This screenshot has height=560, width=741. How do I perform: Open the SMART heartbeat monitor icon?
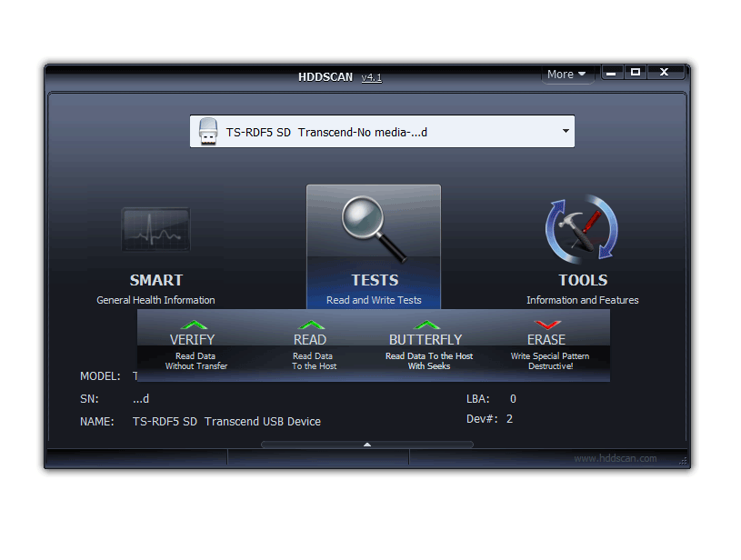coord(155,229)
